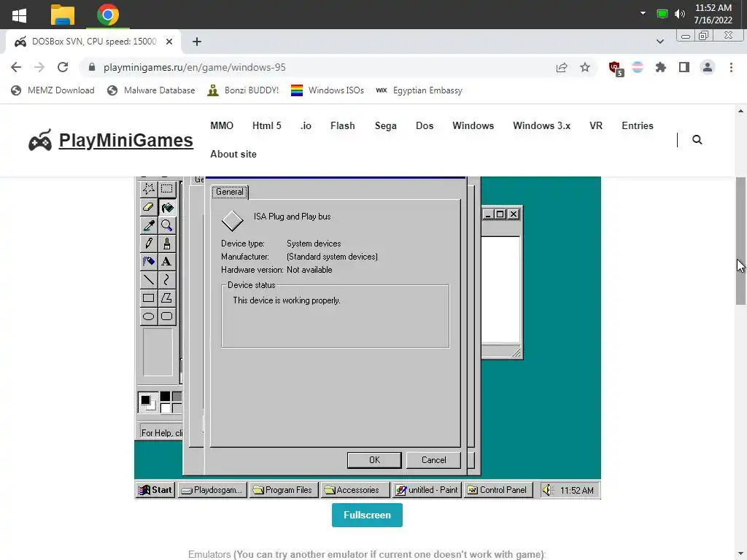747x560 pixels.
Task: Open the MEMZ Download bookmark
Action: tap(53, 90)
